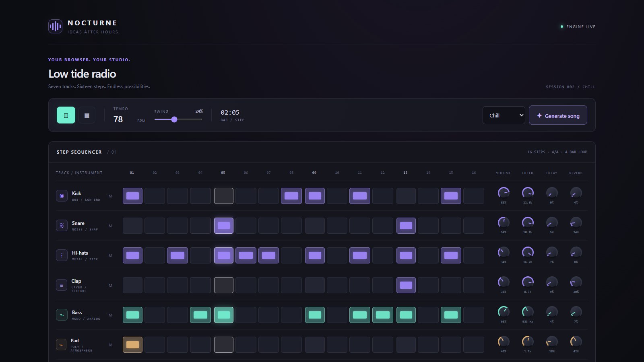Toggle Kick step 01 off
Screen dimensions: 644x362
tap(132, 196)
